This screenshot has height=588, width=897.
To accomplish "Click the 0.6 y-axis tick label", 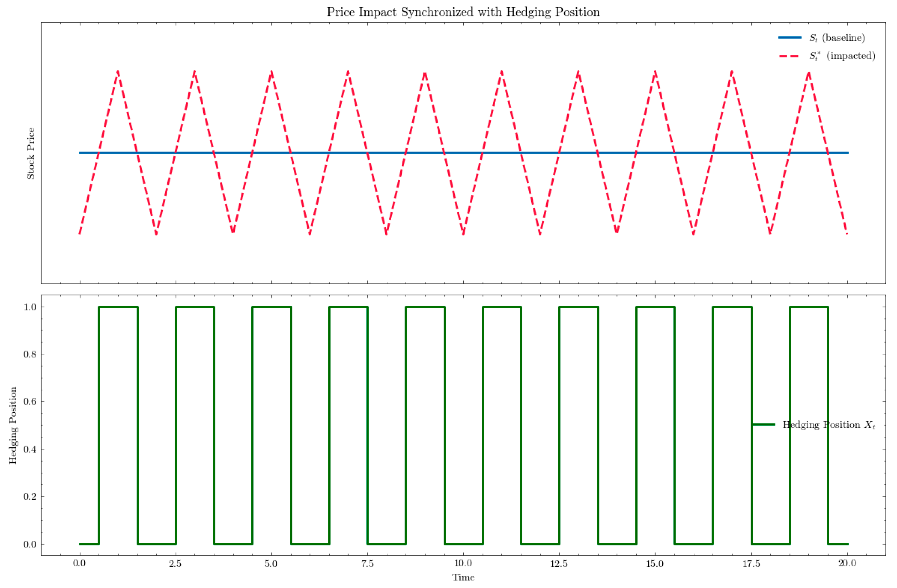I will [30, 402].
